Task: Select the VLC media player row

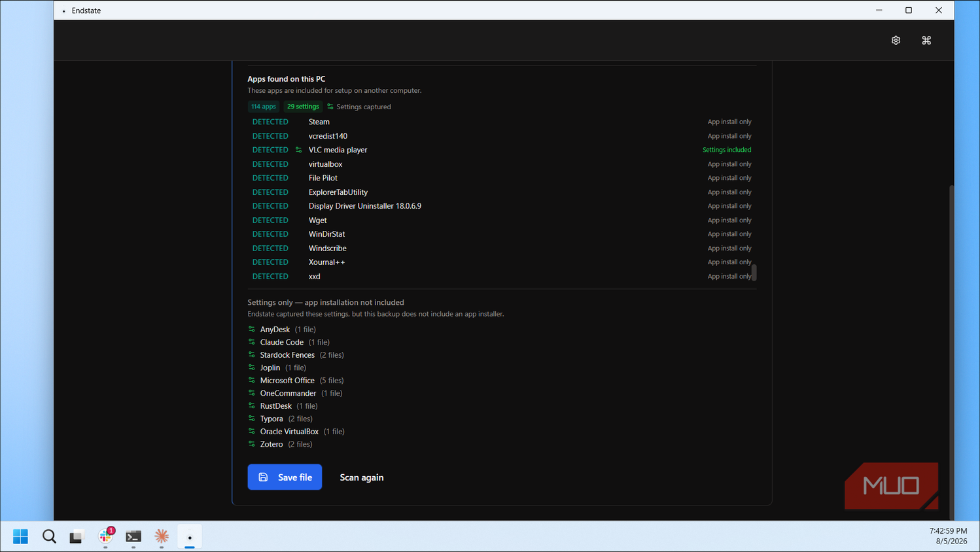Action: pos(502,150)
